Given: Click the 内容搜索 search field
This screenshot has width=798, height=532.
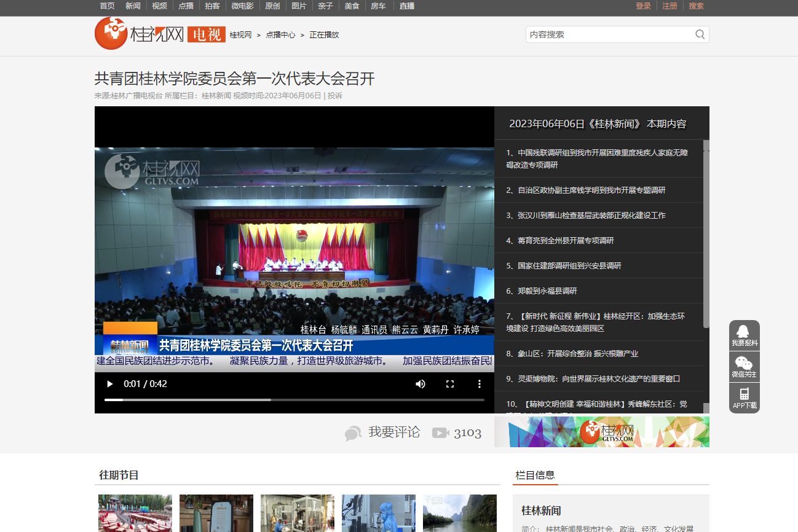Looking at the screenshot, I should click(x=609, y=34).
